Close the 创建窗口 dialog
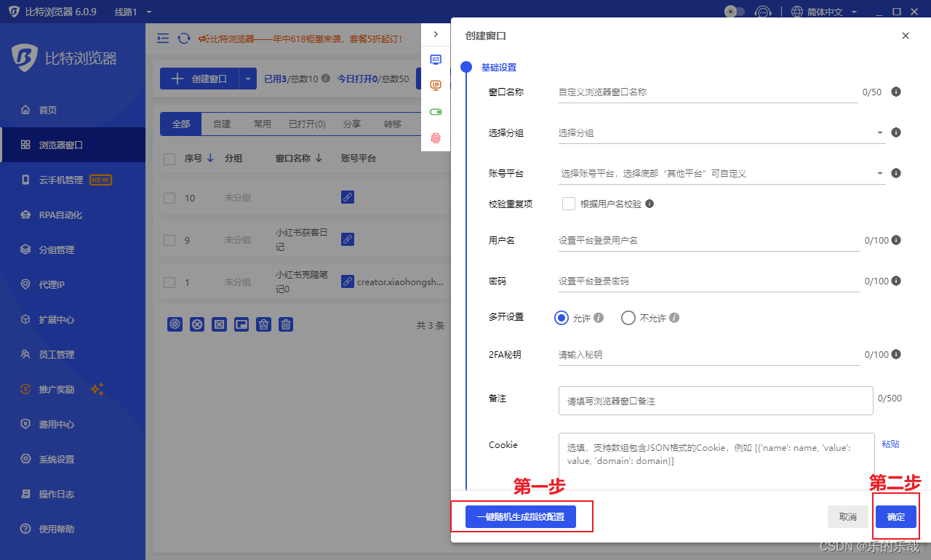Screen dimensions: 931x560 (x=906, y=36)
